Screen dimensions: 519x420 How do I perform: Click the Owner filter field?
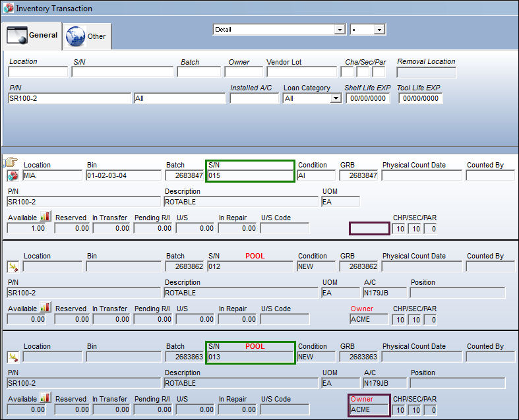point(243,72)
